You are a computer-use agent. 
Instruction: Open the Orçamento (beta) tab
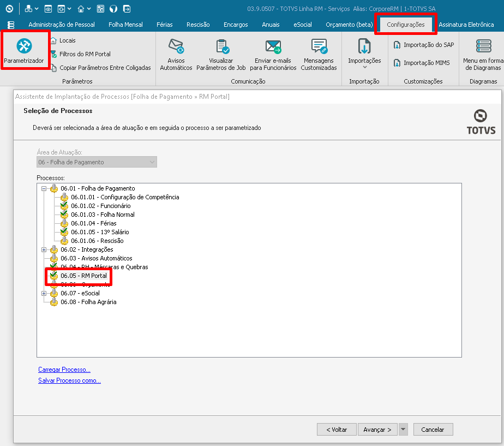[350, 25]
